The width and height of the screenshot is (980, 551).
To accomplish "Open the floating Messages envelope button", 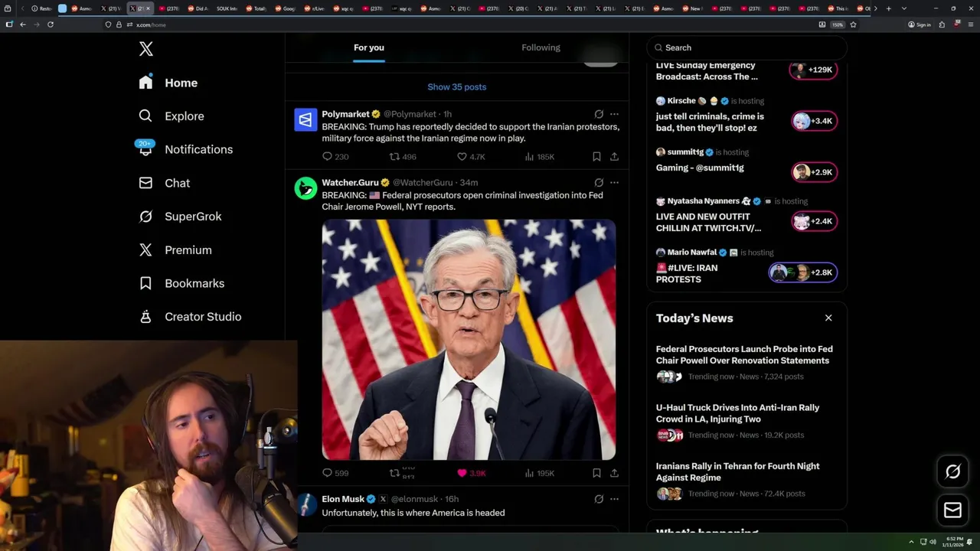I will pyautogui.click(x=952, y=510).
